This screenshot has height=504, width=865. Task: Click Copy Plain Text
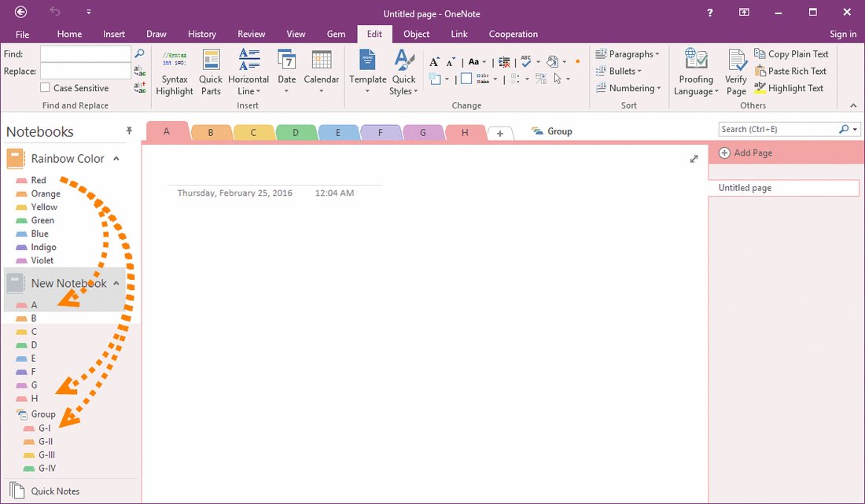[x=792, y=54]
